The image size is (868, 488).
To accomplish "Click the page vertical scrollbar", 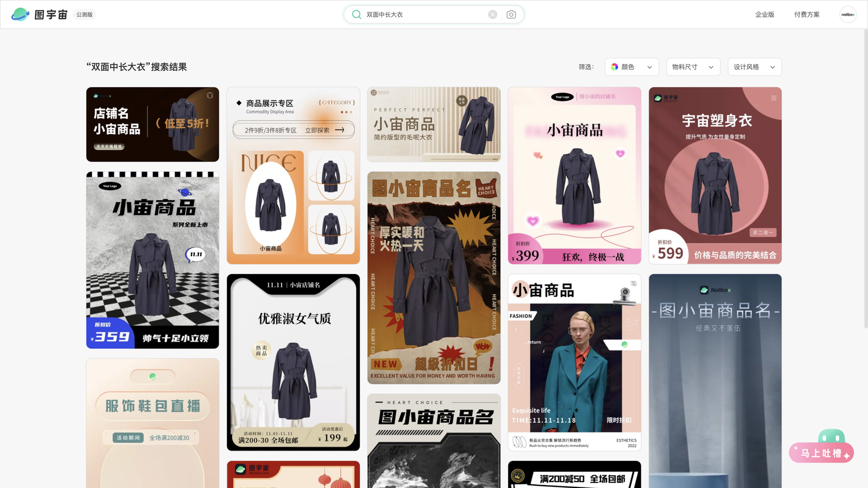I will 865,179.
